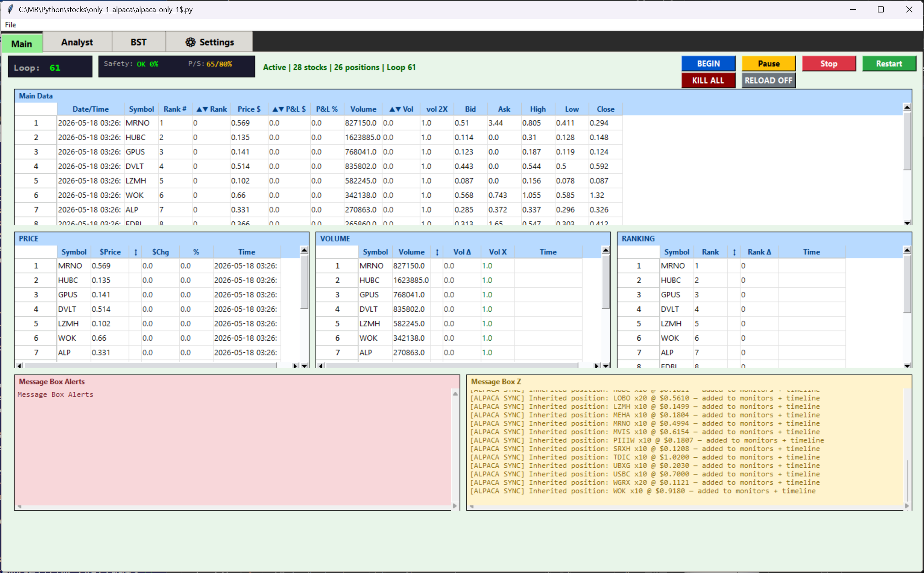Click the yellow Pause button
The height and width of the screenshot is (573, 924).
click(768, 63)
